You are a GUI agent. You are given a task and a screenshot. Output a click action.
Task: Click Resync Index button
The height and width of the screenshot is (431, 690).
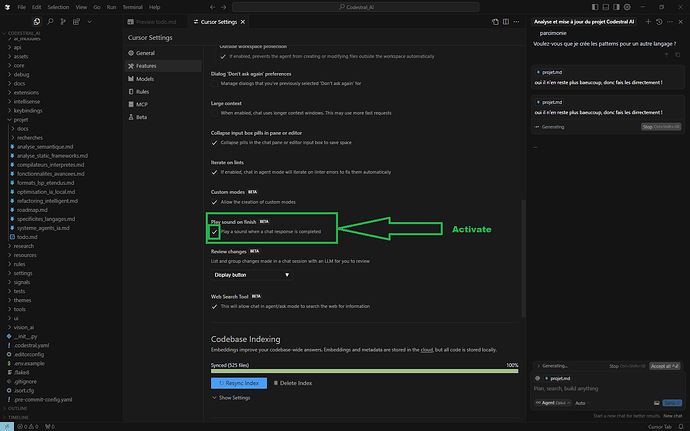(239, 383)
